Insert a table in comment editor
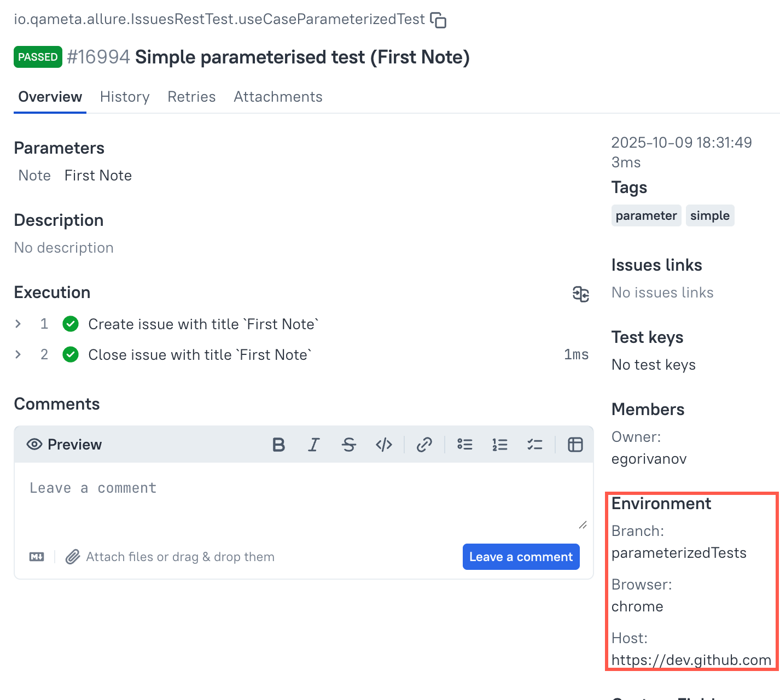 [x=575, y=445]
